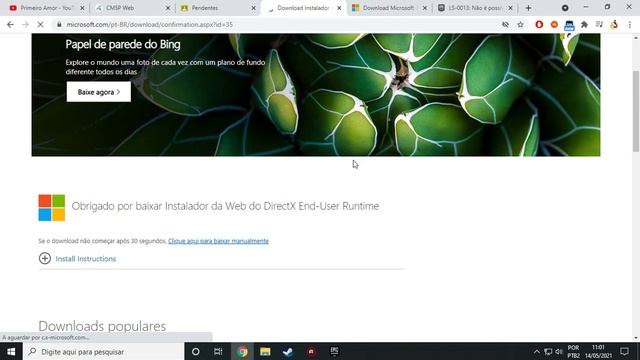Close the Primeiro Amor YouTube tab

(x=82, y=8)
